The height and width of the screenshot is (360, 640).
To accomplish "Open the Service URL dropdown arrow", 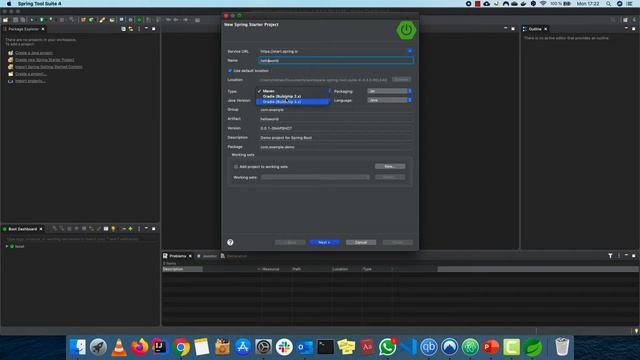I will coord(409,51).
